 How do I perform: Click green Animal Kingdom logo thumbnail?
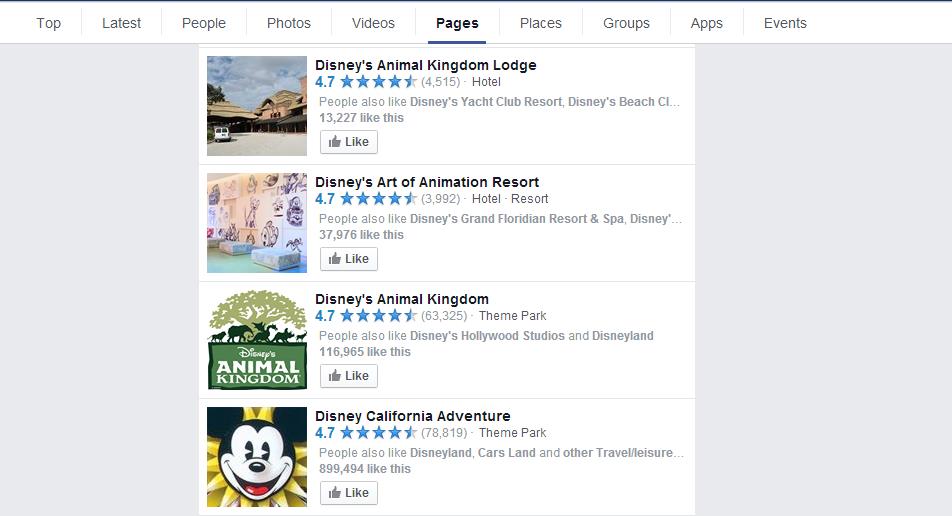pyautogui.click(x=257, y=340)
